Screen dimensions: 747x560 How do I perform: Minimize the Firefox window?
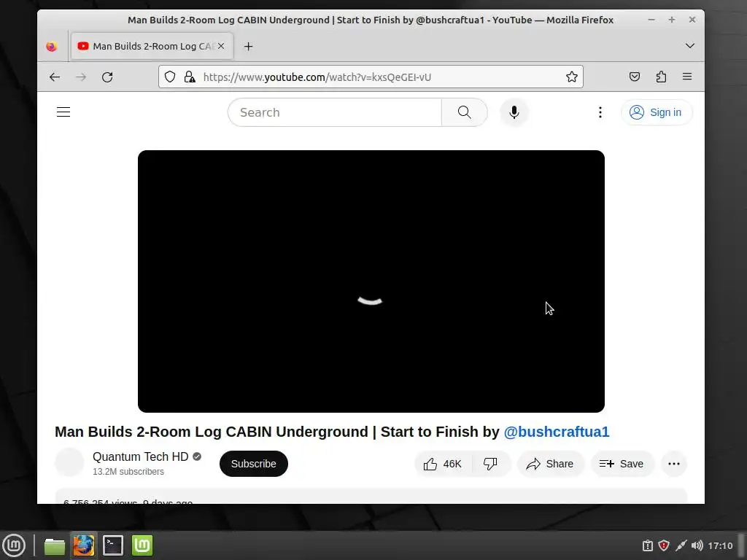[x=651, y=20]
